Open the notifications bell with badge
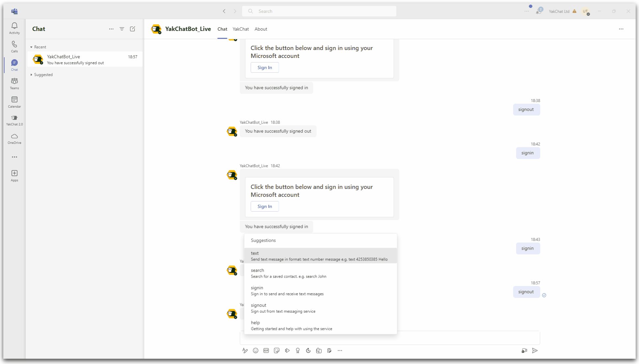The width and height of the screenshot is (639, 364). pos(539,11)
